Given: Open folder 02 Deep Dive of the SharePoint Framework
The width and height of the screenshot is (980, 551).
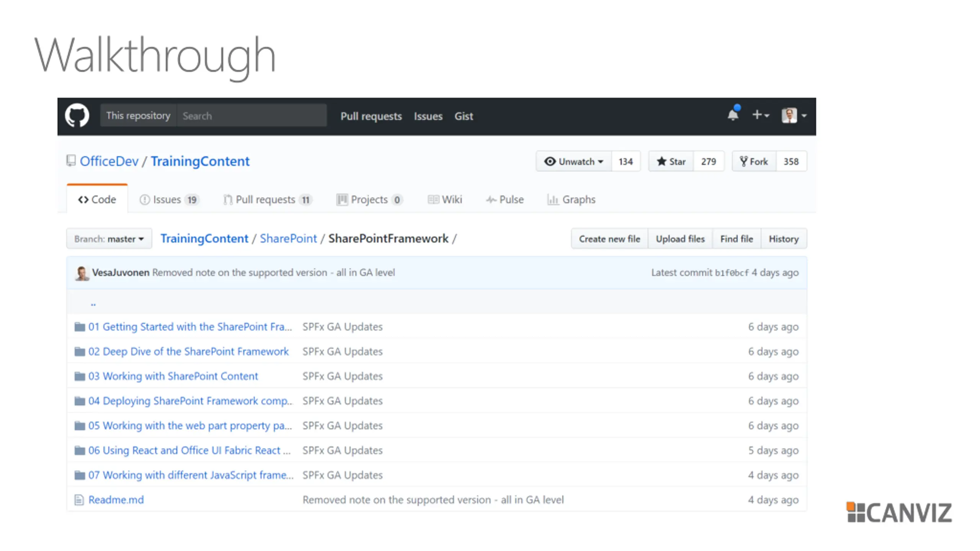Looking at the screenshot, I should (188, 352).
